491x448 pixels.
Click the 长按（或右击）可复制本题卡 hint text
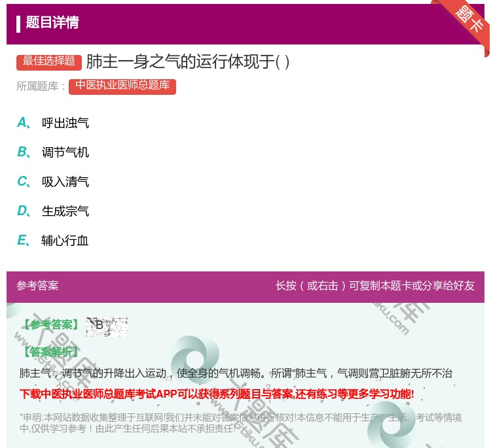375,286
